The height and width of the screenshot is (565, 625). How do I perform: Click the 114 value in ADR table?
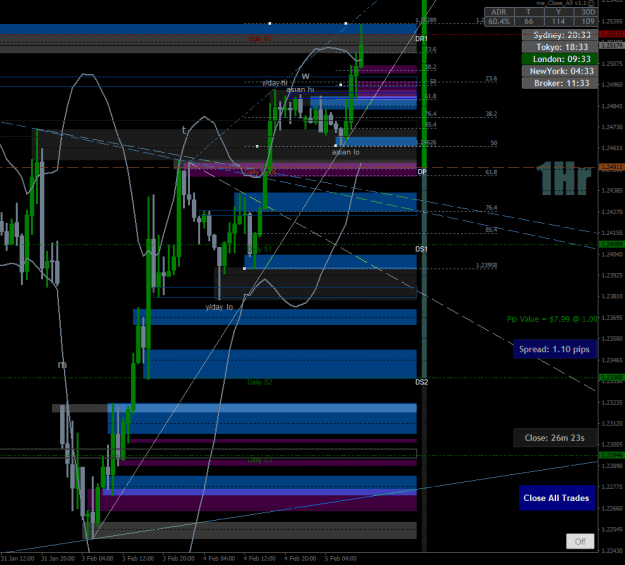pos(558,22)
